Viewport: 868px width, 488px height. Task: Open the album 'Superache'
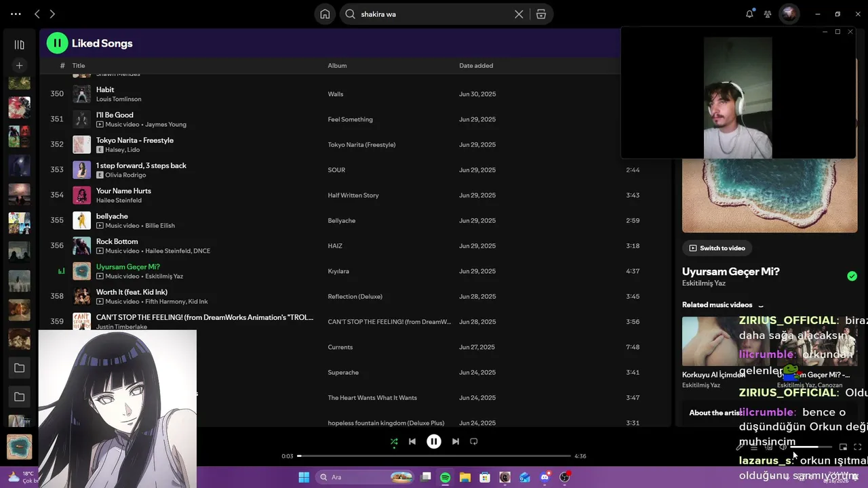point(343,373)
